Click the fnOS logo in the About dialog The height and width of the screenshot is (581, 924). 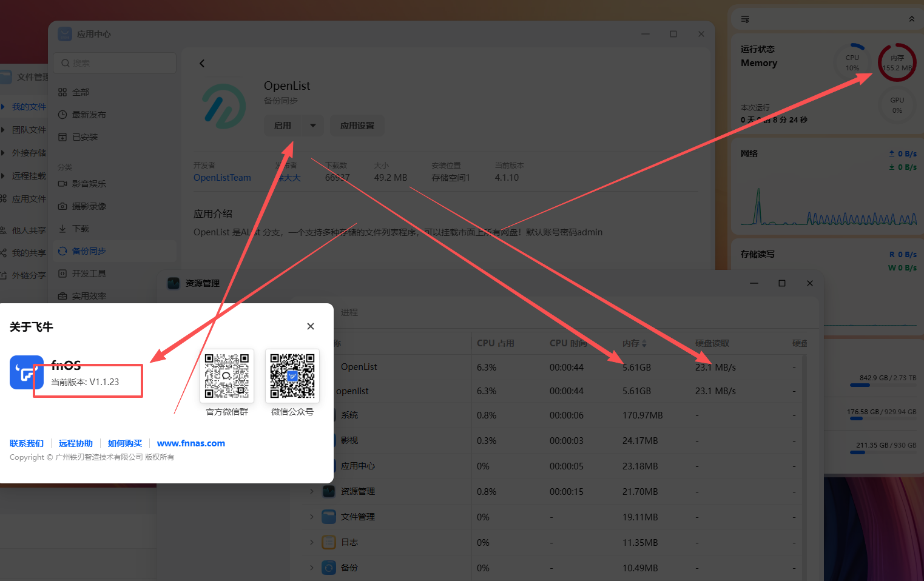[27, 372]
